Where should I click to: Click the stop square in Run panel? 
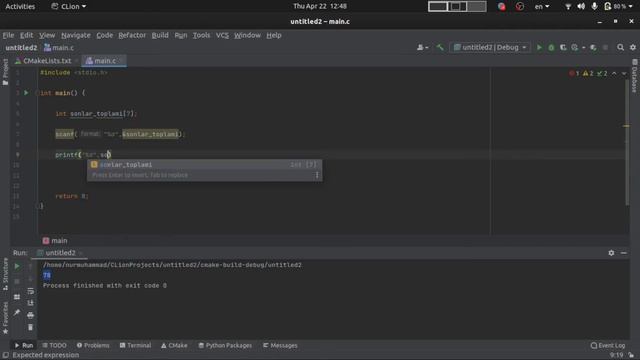click(x=17, y=281)
